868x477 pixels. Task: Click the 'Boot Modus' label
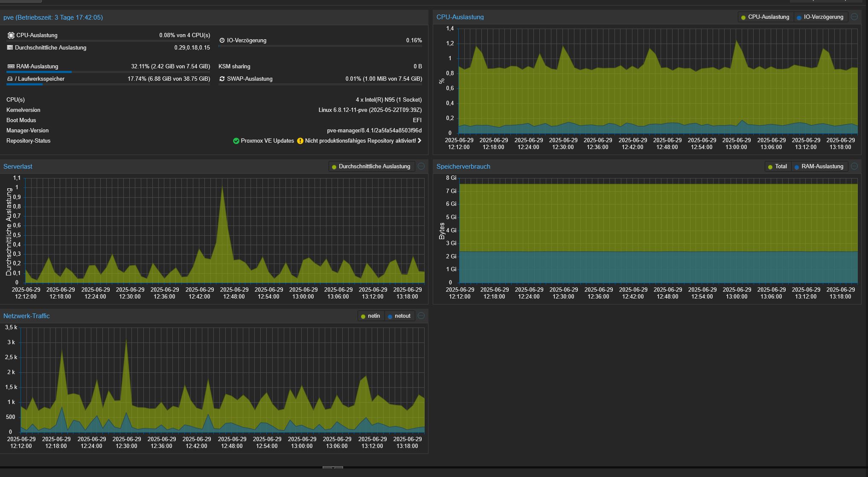[x=21, y=120]
